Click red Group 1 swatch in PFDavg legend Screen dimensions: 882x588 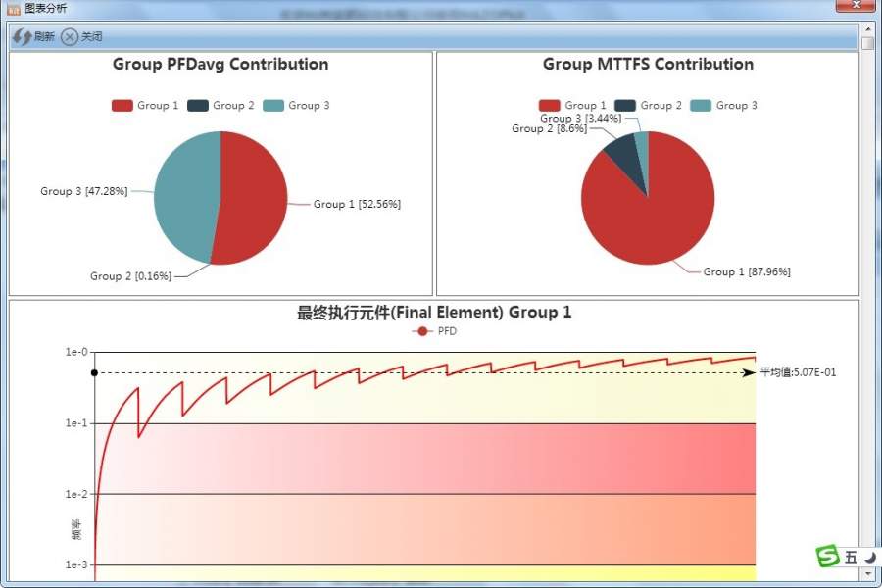pyautogui.click(x=122, y=105)
